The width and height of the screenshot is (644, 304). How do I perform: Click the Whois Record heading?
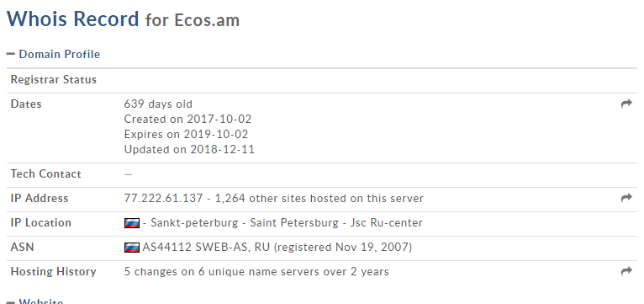point(72,19)
